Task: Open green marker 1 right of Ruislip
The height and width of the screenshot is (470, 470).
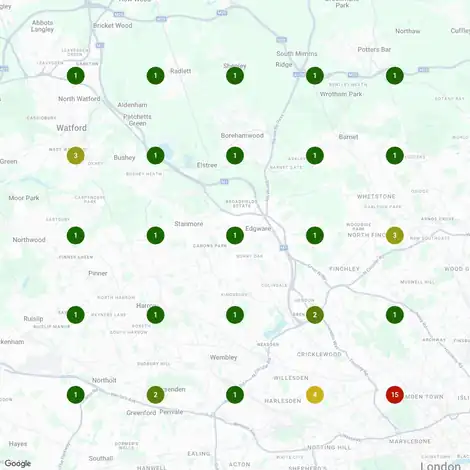Action: pyautogui.click(x=76, y=315)
